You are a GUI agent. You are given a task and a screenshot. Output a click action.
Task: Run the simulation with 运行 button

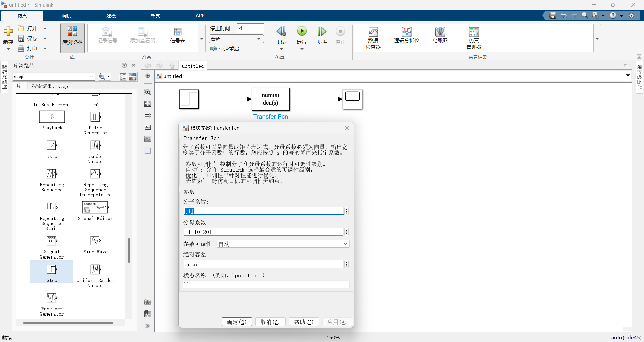tap(302, 36)
